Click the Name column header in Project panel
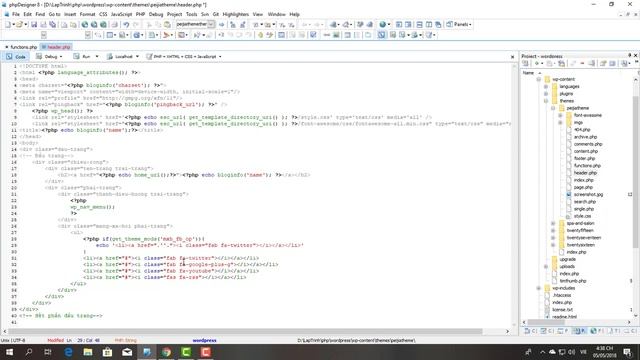The width and height of the screenshot is (640, 360). click(x=528, y=73)
